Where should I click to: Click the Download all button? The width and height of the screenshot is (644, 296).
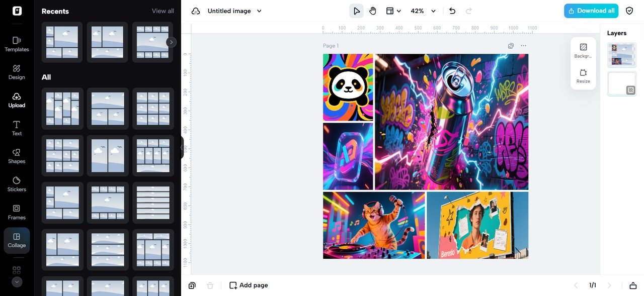[591, 11]
